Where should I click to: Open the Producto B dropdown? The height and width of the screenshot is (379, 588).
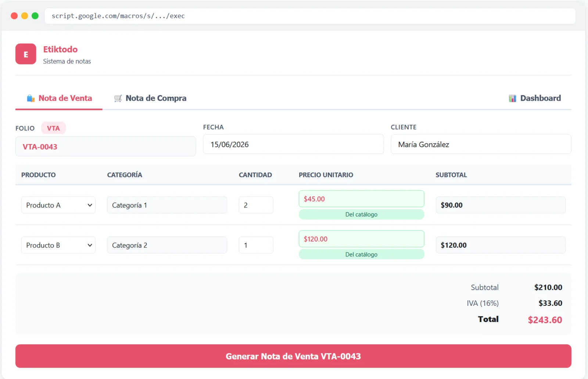coord(58,245)
